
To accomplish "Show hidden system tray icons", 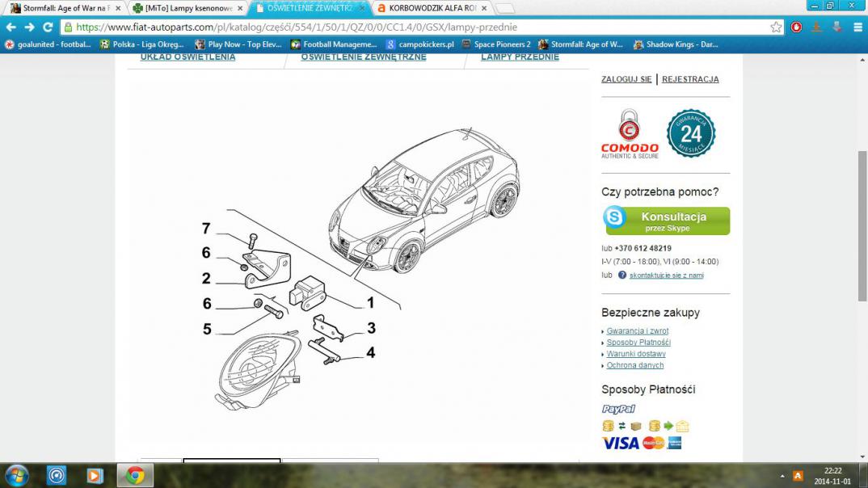I will (x=782, y=476).
